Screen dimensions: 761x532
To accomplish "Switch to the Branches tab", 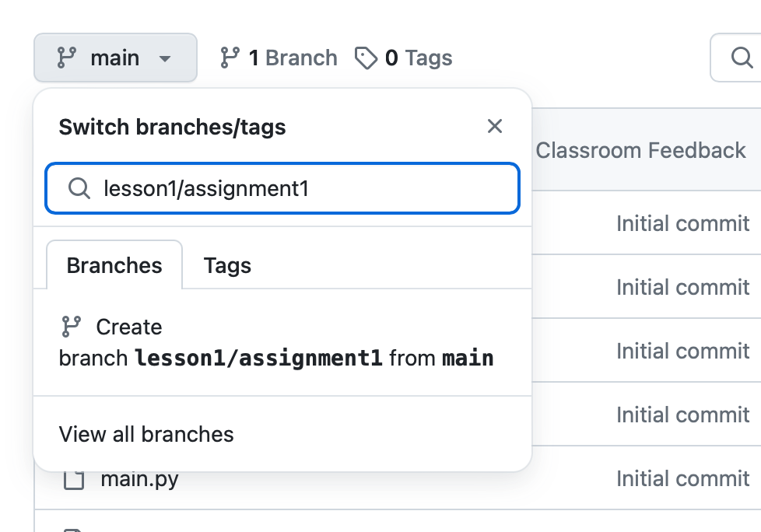I will 114,265.
